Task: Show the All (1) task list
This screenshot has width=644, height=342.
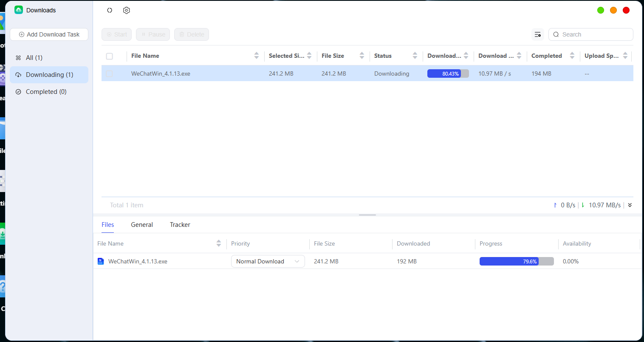Action: click(49, 58)
